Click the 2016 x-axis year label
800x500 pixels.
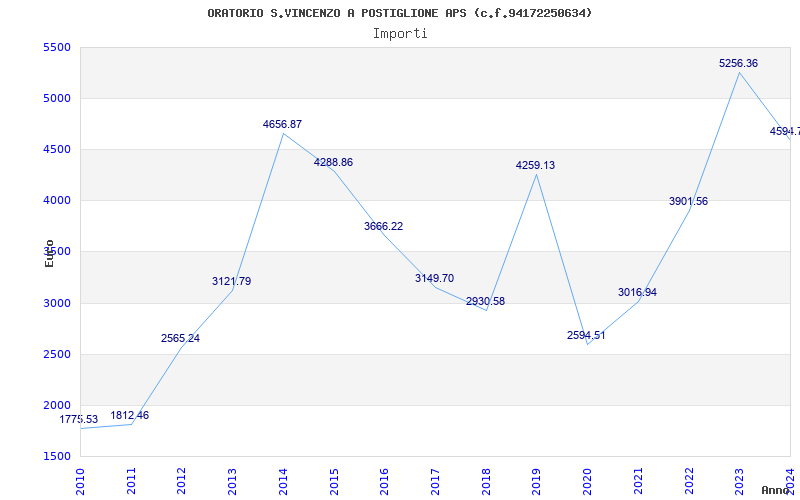(x=384, y=481)
